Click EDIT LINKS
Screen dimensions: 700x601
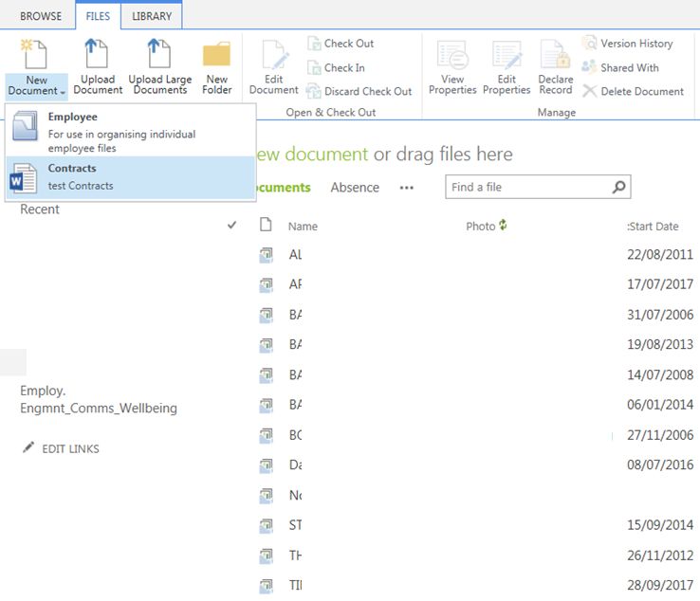click(70, 448)
